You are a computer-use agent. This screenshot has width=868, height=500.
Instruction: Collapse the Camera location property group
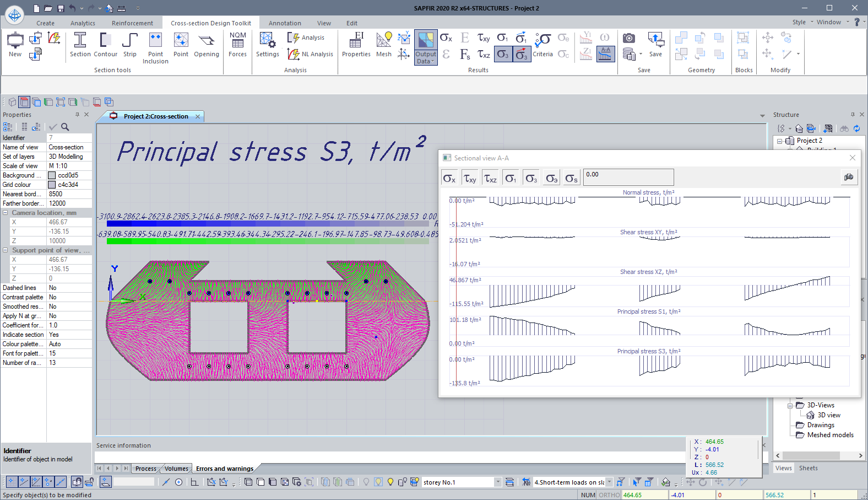6,213
